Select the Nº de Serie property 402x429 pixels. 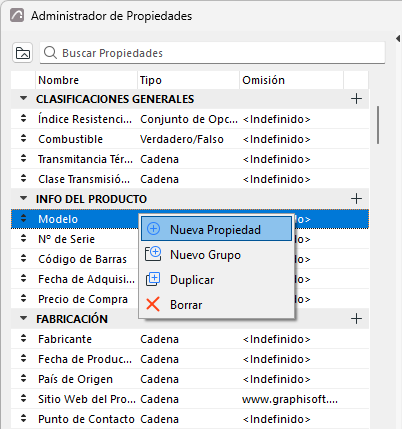pos(66,239)
